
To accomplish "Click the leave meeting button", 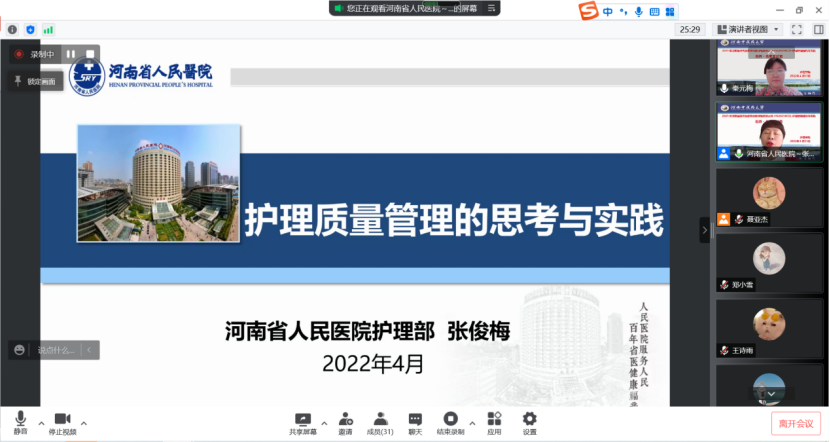I will [795, 423].
